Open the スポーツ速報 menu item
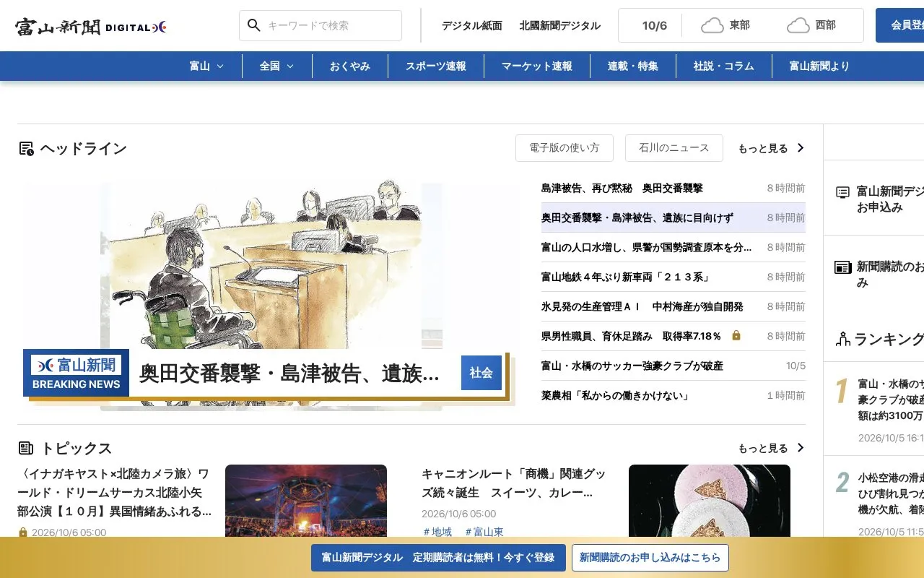 [x=436, y=66]
